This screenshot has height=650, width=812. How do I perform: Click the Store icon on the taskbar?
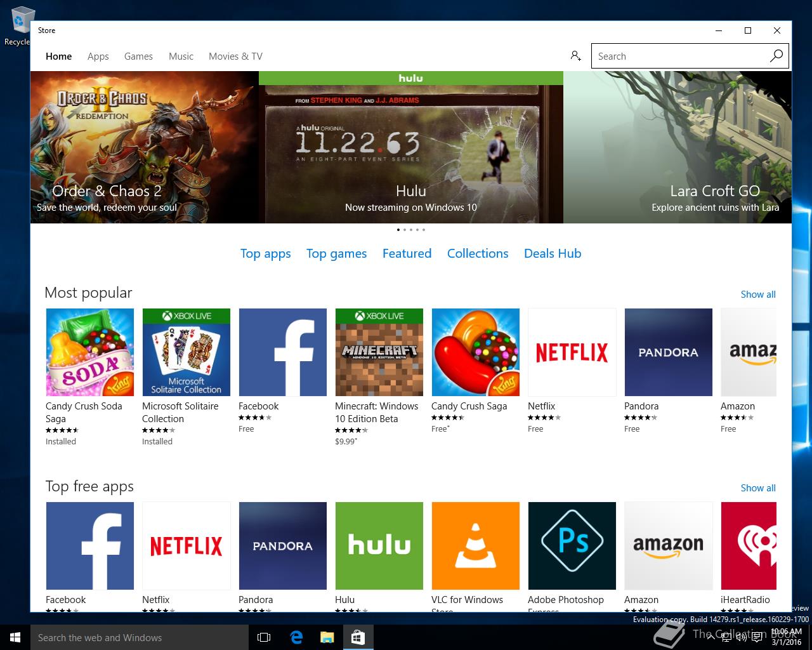pos(358,637)
